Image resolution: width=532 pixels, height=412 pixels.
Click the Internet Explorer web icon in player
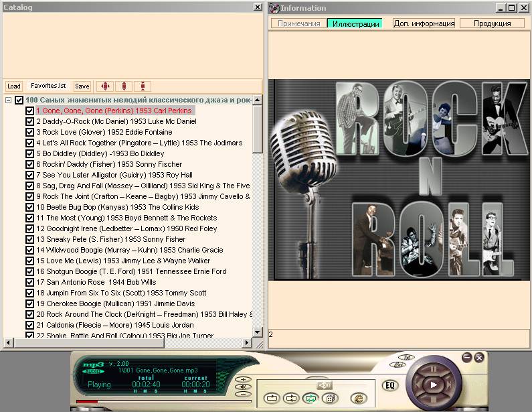click(359, 398)
